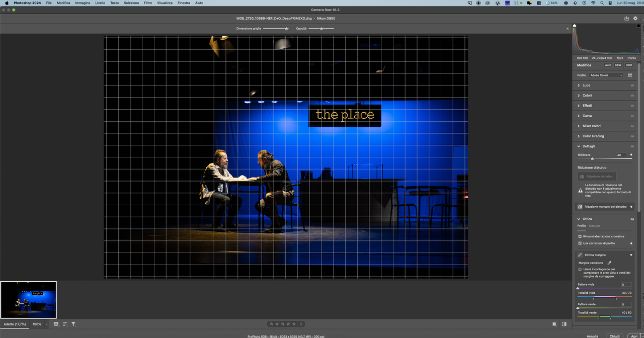Click the Riduzione manuale del disturbo icon

[x=580, y=207]
